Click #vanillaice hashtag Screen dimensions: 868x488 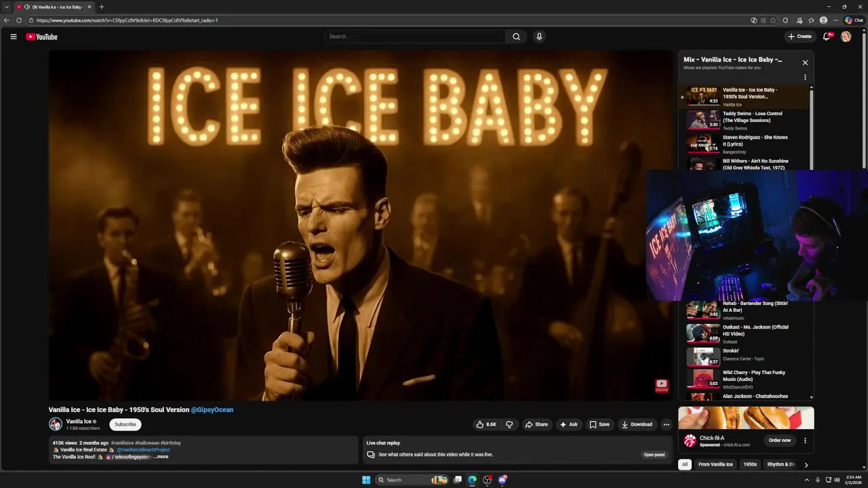pos(123,443)
